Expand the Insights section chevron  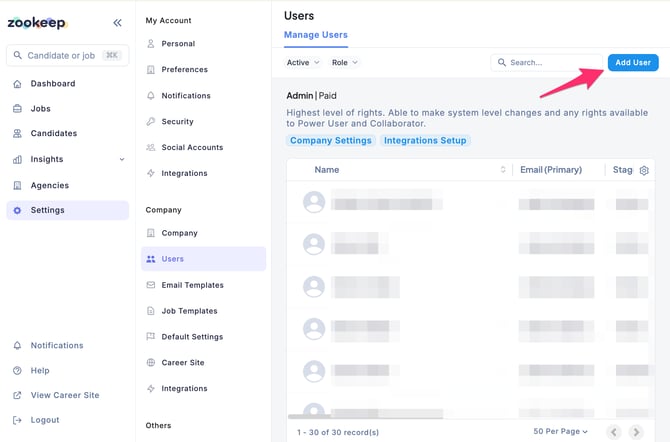click(x=122, y=159)
